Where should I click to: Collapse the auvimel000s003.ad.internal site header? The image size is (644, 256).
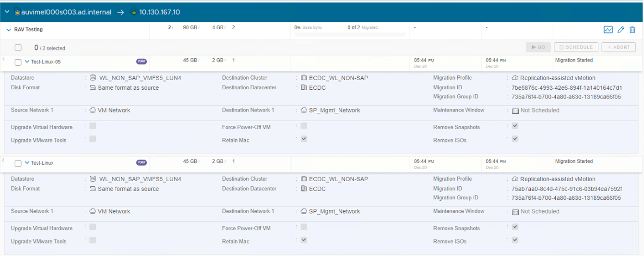pyautogui.click(x=7, y=12)
